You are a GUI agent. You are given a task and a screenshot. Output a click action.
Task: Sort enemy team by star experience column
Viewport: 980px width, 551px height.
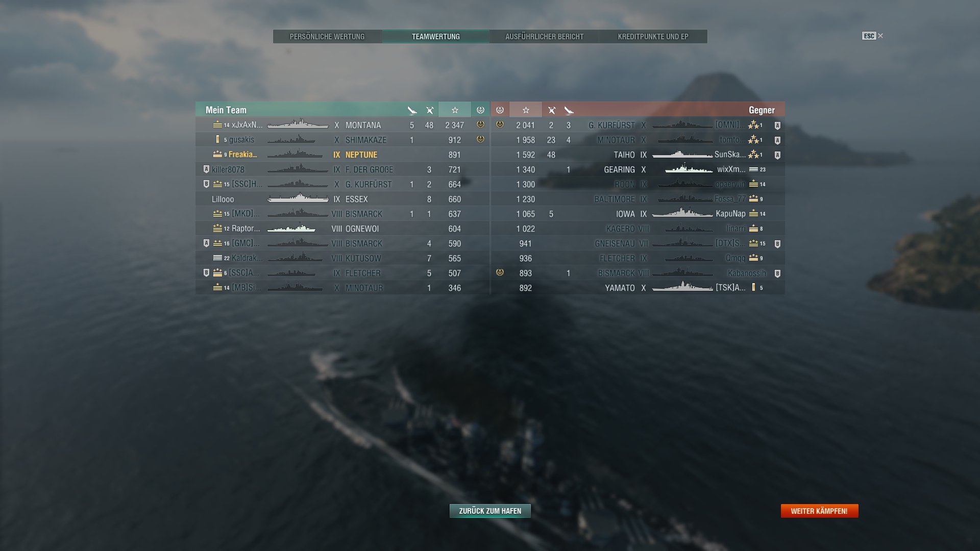click(x=526, y=110)
